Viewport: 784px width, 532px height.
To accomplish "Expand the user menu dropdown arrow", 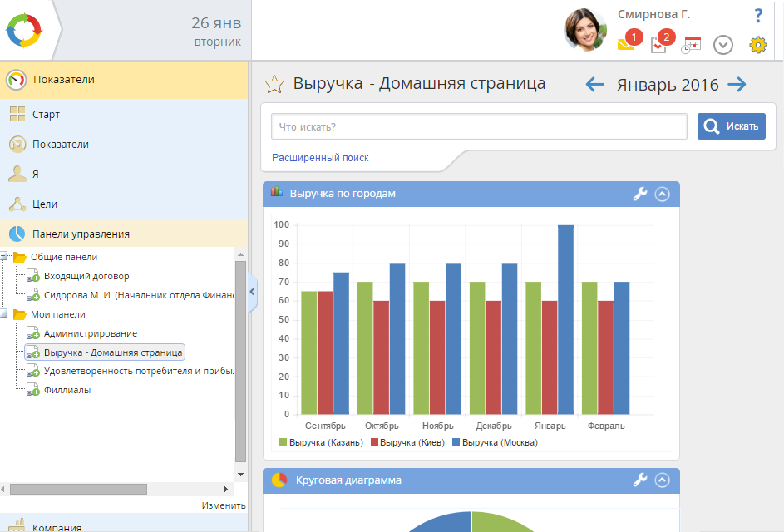I will pyautogui.click(x=723, y=45).
